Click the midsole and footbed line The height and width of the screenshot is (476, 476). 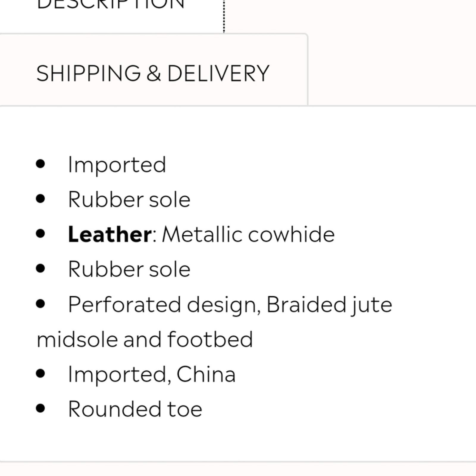point(145,339)
